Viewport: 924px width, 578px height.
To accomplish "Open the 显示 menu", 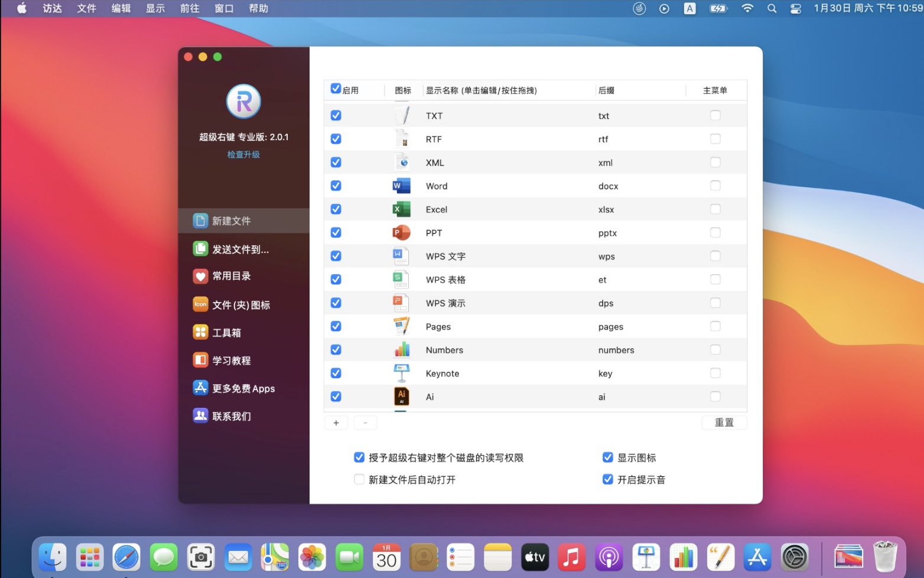I will (x=155, y=8).
